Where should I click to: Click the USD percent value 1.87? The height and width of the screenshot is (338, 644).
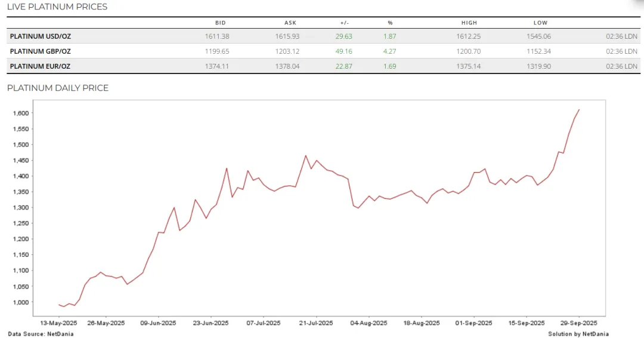[390, 36]
